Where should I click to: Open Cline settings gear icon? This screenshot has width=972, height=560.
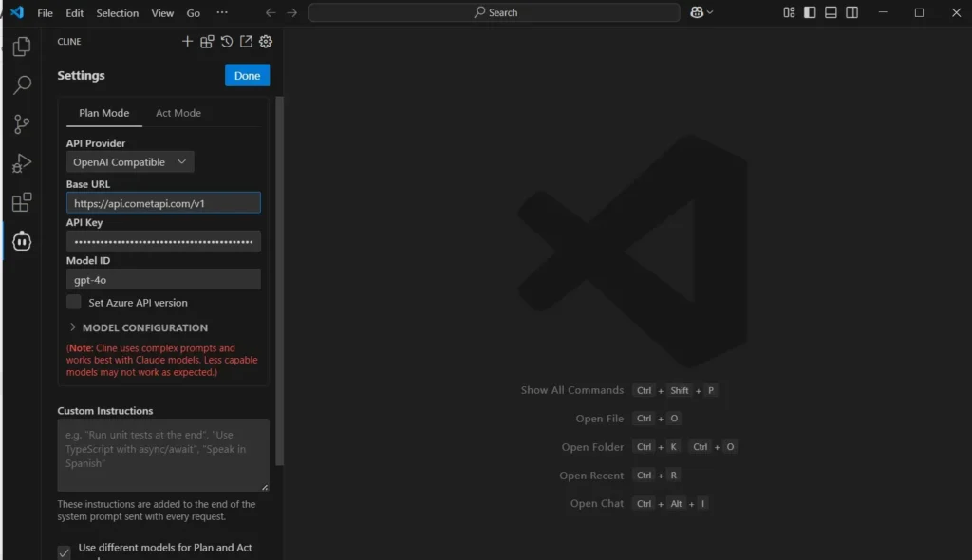266,41
